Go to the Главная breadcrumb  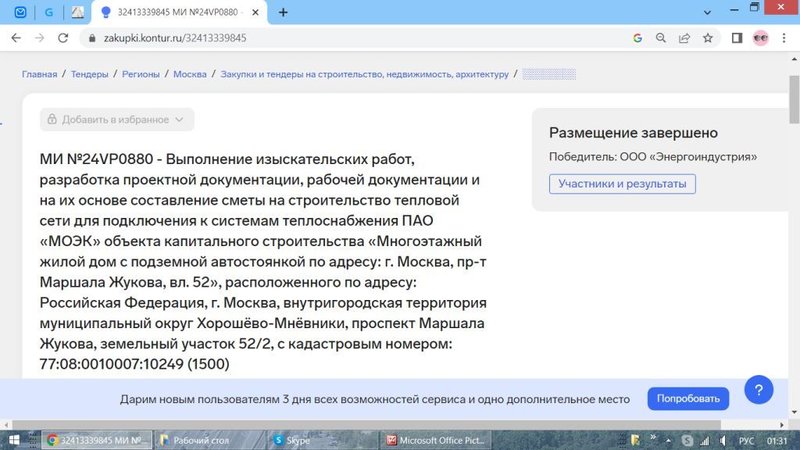(39, 74)
